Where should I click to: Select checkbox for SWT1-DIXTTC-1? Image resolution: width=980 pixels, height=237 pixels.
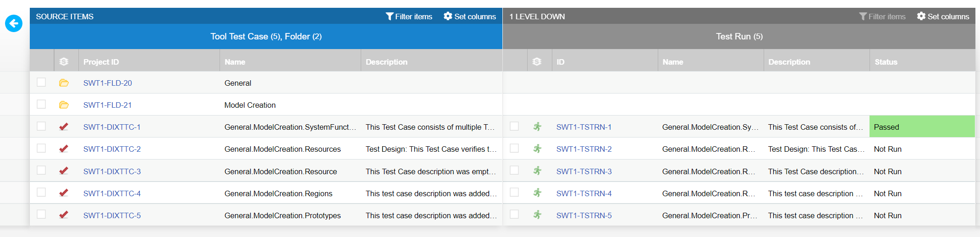(x=41, y=126)
